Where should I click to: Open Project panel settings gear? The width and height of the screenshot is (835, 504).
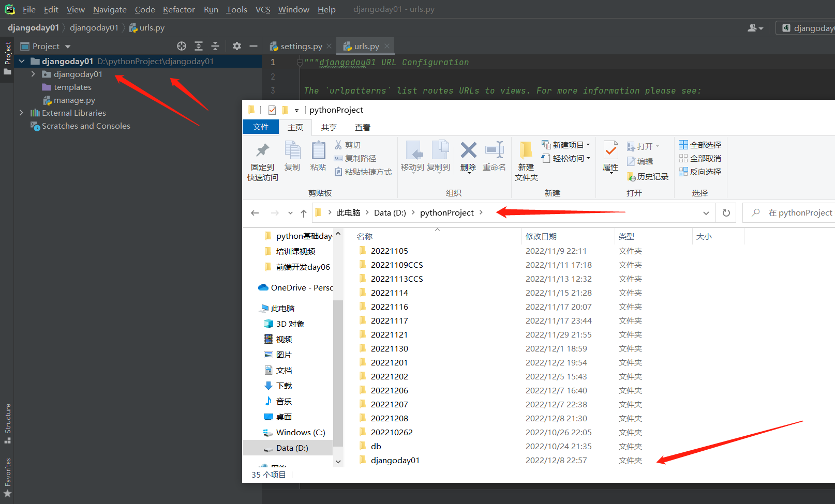point(237,46)
